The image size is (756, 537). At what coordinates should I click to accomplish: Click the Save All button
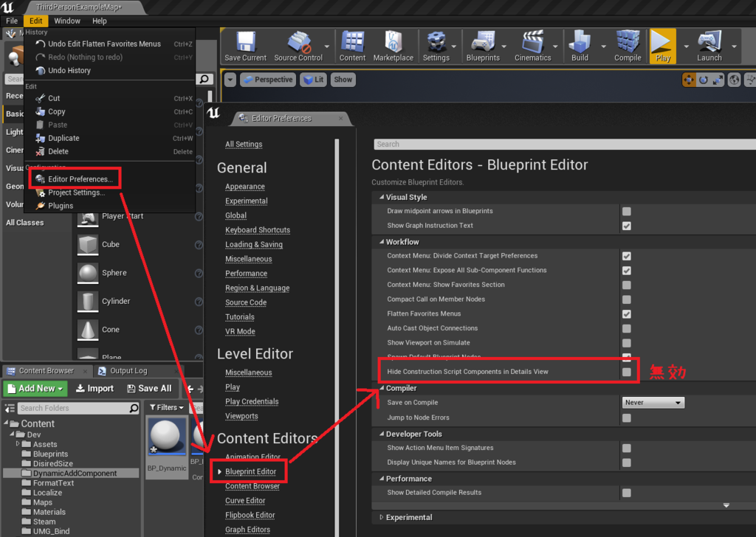tap(149, 388)
